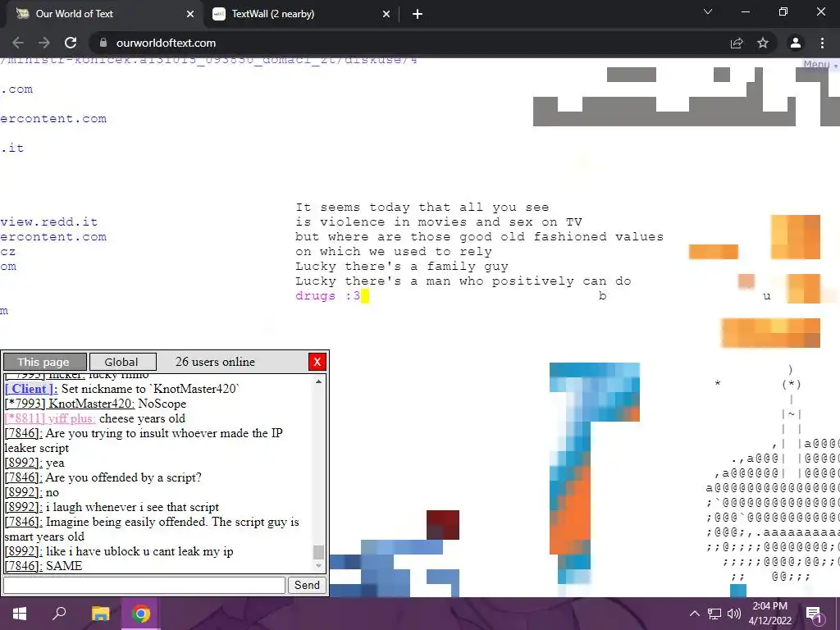Screen dimensions: 840x630
Task: Open File Explorer from the taskbar
Action: (100, 614)
